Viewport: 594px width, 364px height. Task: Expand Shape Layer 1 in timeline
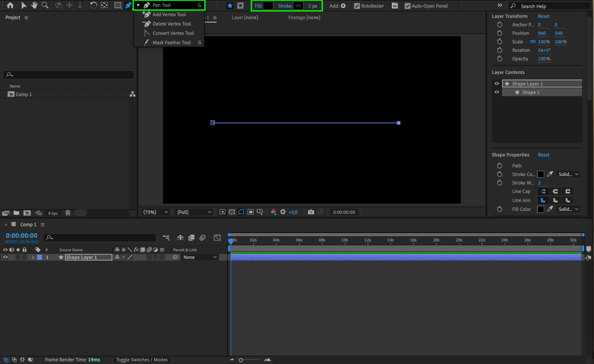(x=33, y=257)
